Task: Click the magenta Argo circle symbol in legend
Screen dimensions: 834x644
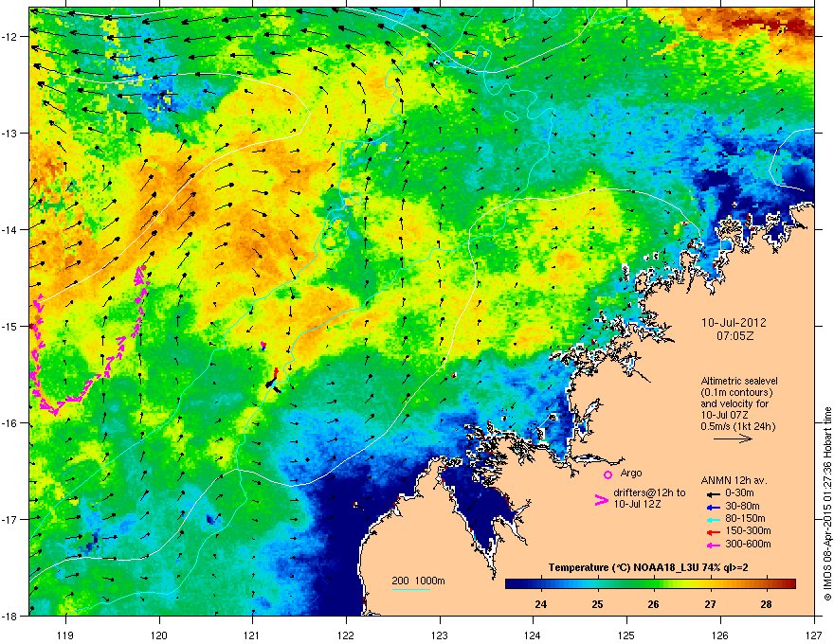Action: [607, 474]
